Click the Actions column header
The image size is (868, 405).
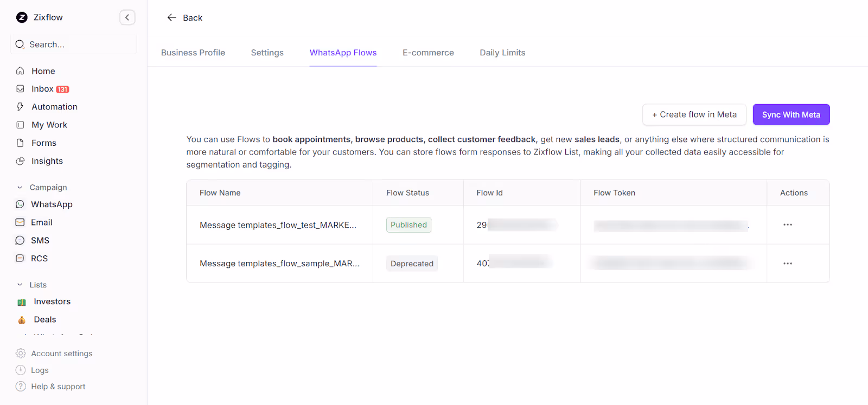click(x=794, y=193)
